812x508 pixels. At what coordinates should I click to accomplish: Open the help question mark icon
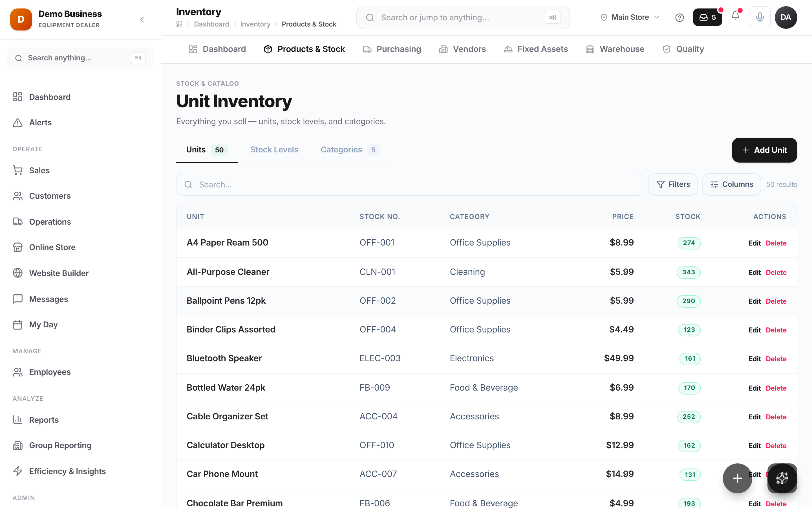click(679, 17)
